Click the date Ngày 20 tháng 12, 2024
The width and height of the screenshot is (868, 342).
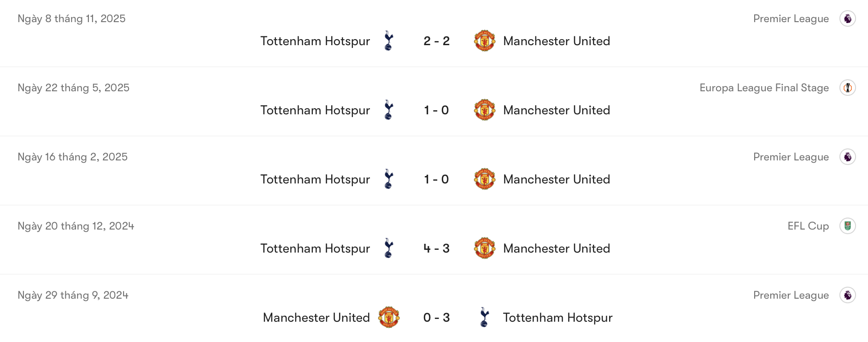pos(75,226)
